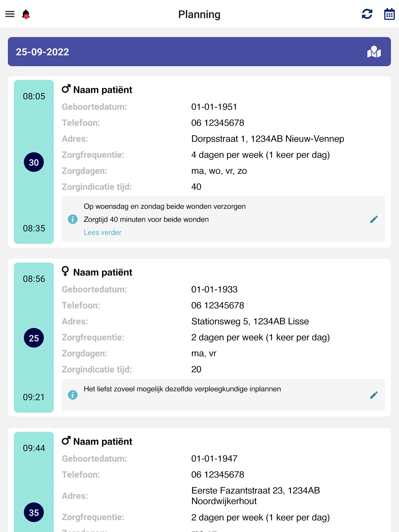Screen dimensions: 399x532
Task: Tap the 30-minute duration badge
Action: click(34, 162)
